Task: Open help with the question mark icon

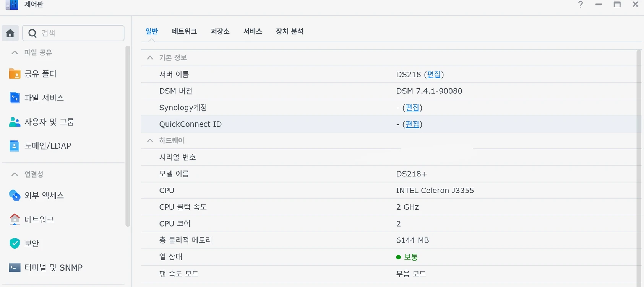Action: 581,4
